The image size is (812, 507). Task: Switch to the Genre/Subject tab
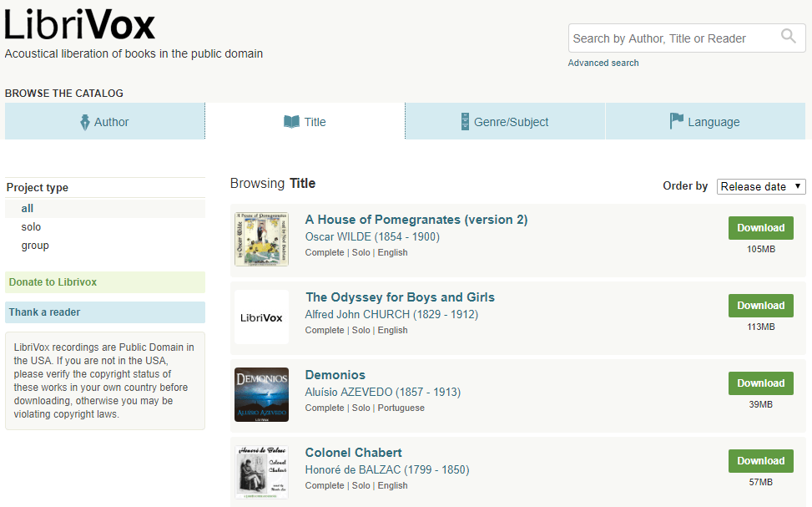(x=505, y=121)
